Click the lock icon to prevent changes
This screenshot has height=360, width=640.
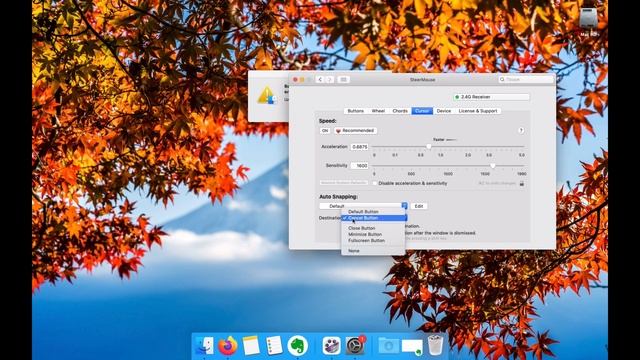point(522,184)
